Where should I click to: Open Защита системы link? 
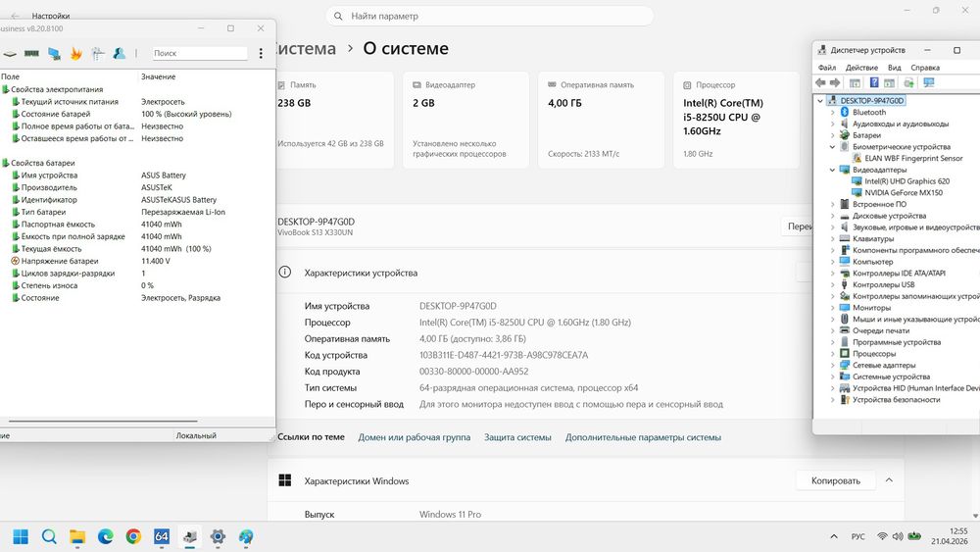coord(517,437)
